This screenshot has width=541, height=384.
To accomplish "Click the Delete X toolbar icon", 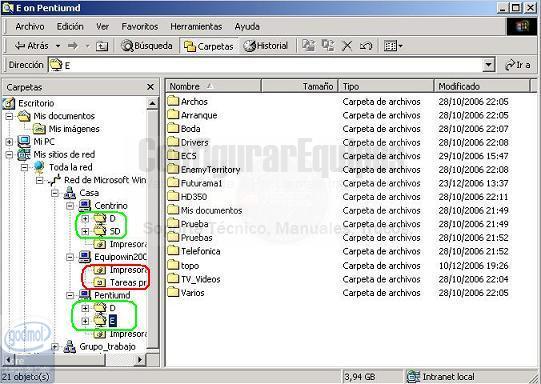I will 347,46.
